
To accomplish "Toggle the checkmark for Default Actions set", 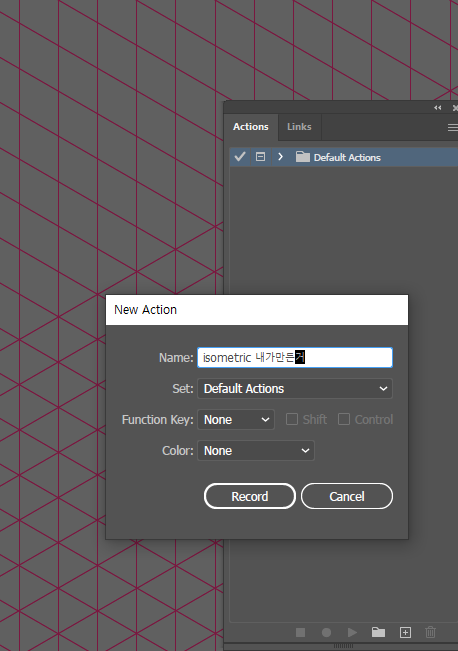I will pos(240,157).
